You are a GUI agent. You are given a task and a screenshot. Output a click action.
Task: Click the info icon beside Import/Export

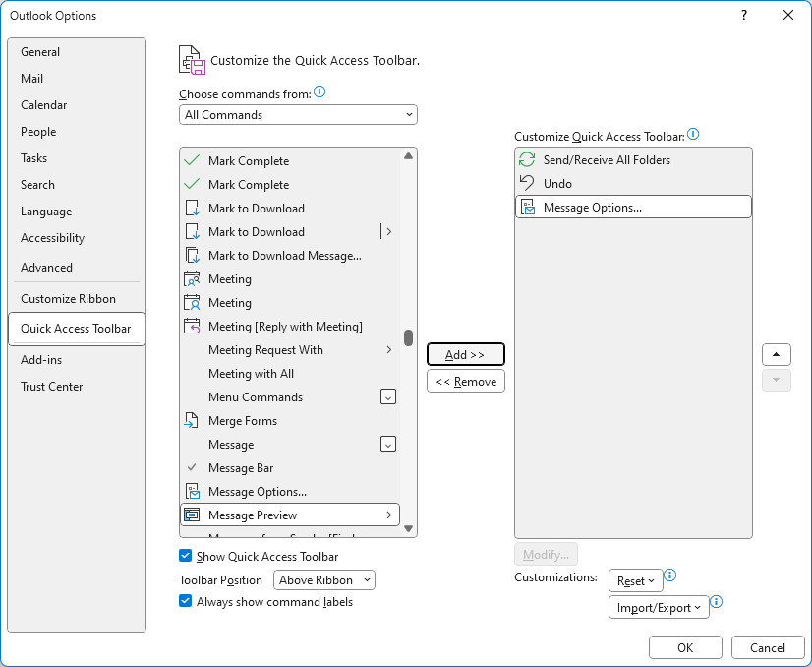tap(717, 602)
